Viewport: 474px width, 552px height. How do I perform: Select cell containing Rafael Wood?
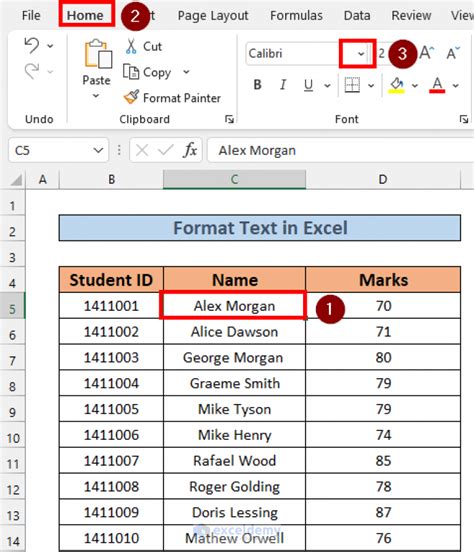click(235, 460)
